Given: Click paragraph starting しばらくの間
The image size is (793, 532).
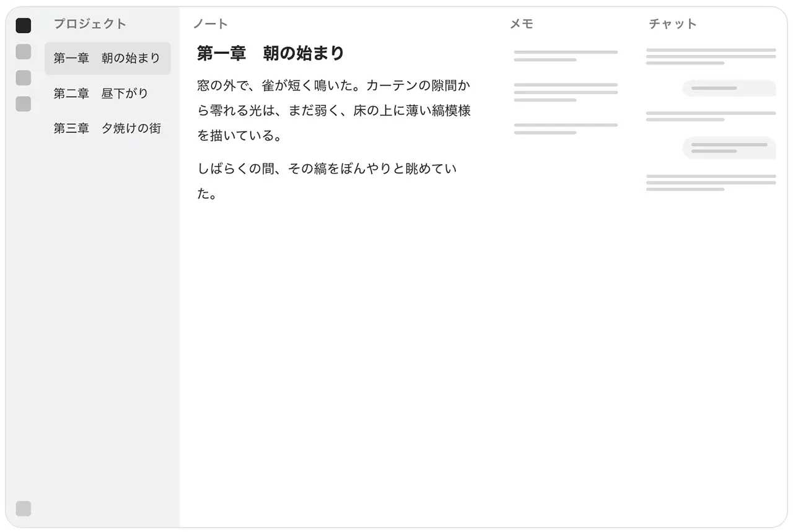Looking at the screenshot, I should 328,181.
